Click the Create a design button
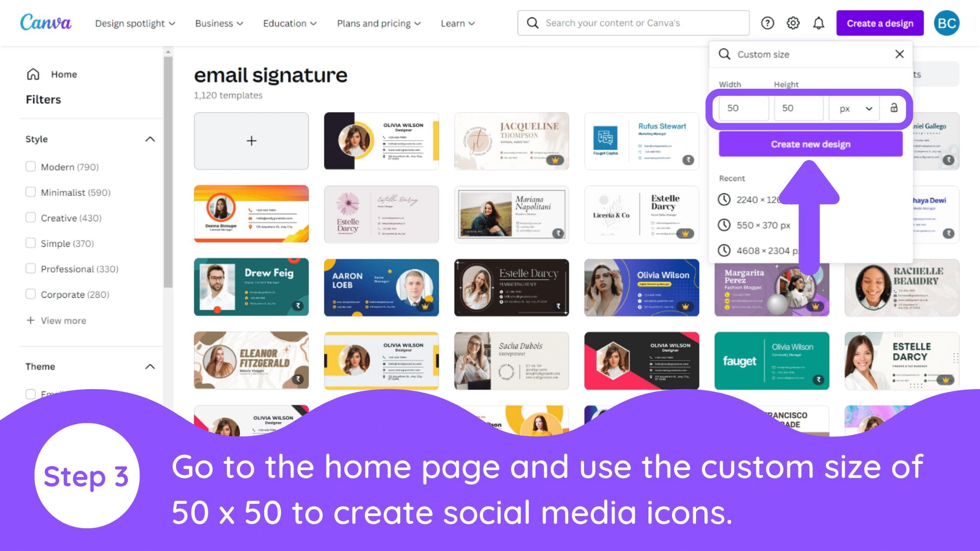The image size is (980, 551). [x=880, y=23]
